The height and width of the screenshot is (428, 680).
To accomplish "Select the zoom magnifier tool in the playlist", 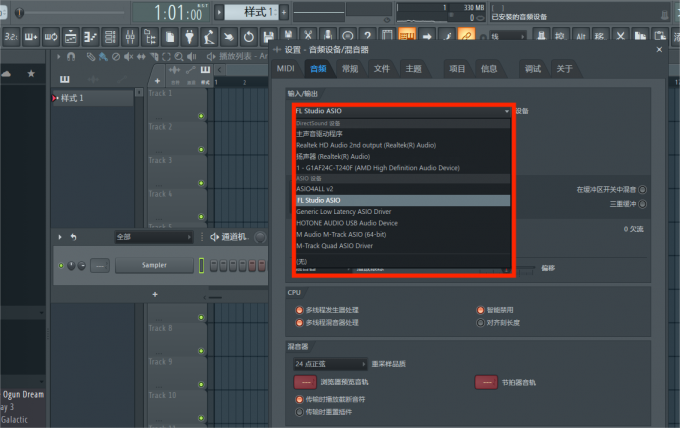I will point(179,56).
